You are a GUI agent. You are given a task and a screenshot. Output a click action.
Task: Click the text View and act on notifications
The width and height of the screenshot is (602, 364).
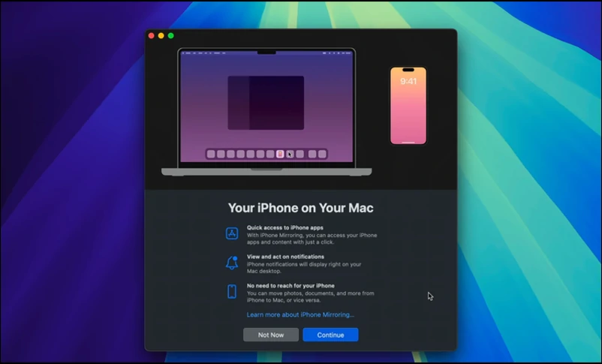(x=285, y=257)
